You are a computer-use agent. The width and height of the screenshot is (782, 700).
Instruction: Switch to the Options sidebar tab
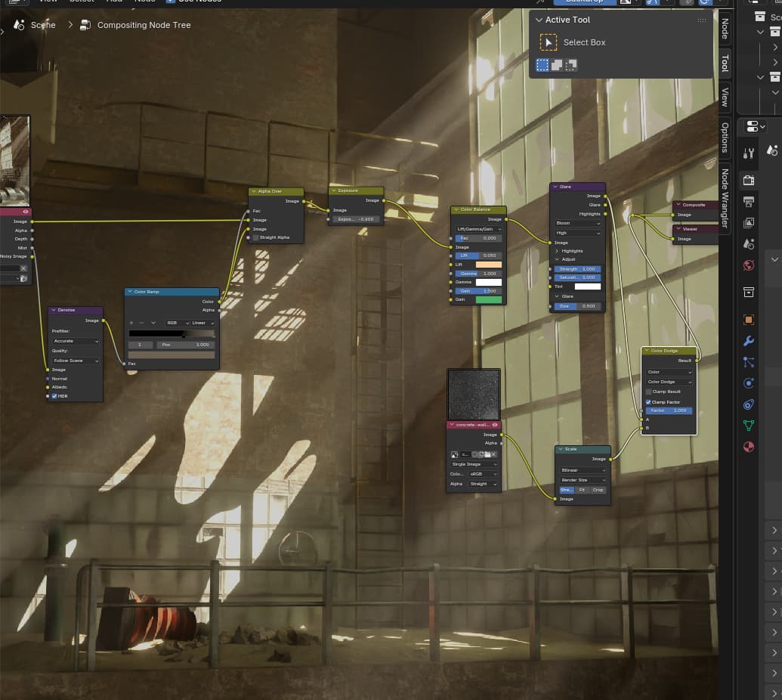(725, 138)
